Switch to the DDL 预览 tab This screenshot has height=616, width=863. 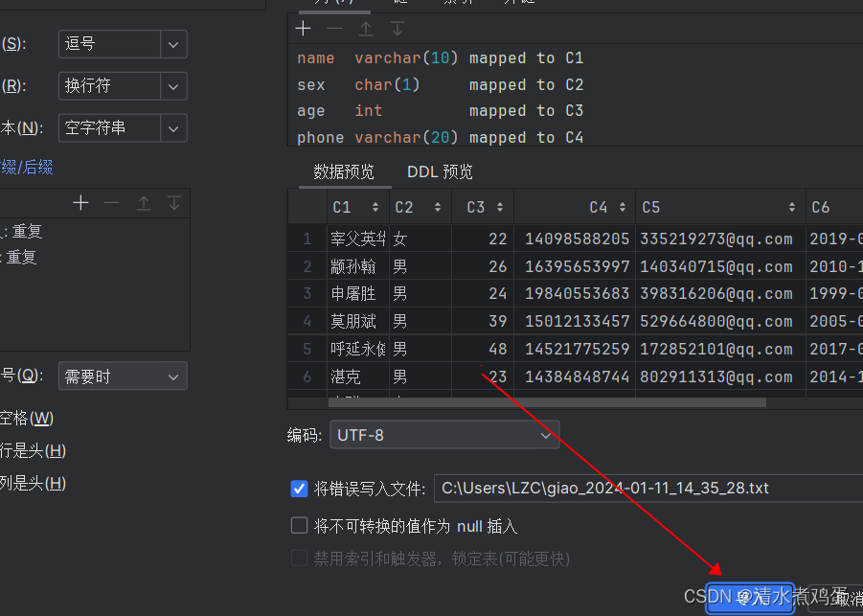(440, 171)
